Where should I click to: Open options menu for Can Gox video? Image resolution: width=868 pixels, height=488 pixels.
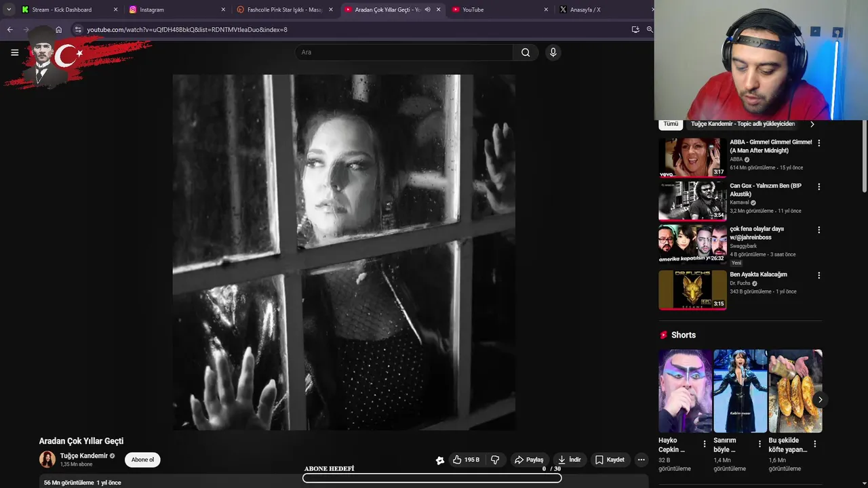818,186
